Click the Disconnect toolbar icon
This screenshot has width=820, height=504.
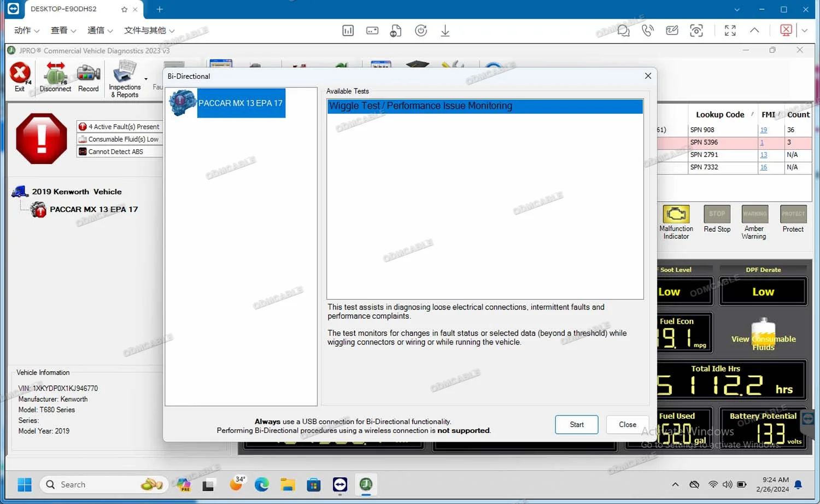[55, 76]
